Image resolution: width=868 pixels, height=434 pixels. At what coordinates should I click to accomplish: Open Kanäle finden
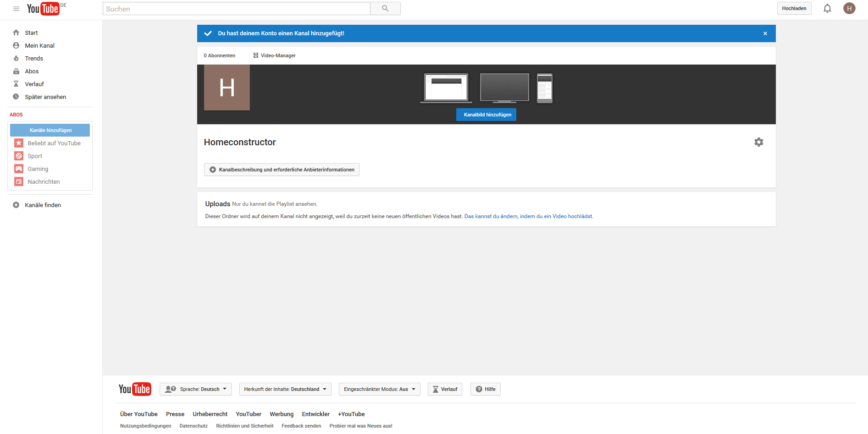(x=43, y=205)
